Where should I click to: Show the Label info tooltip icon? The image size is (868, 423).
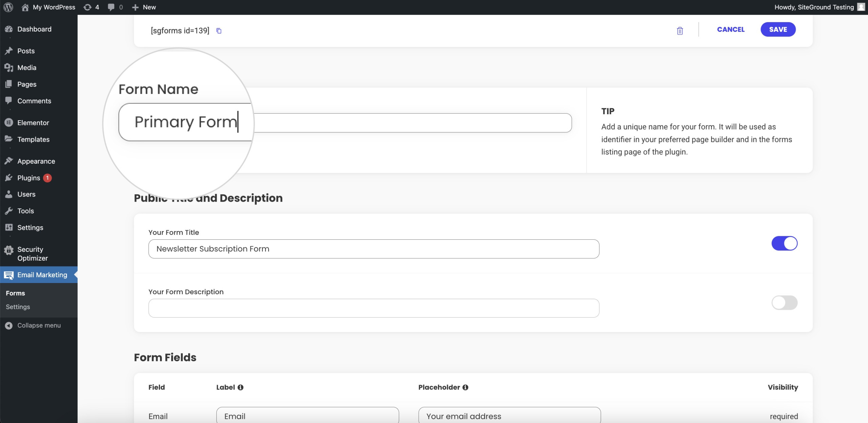pyautogui.click(x=240, y=387)
